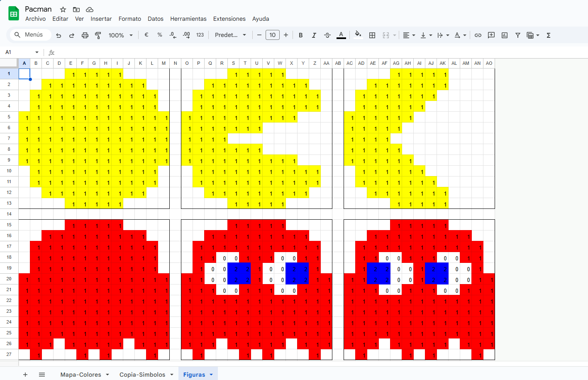Toggle bold formatting
Image resolution: width=588 pixels, height=380 pixels.
(x=301, y=35)
